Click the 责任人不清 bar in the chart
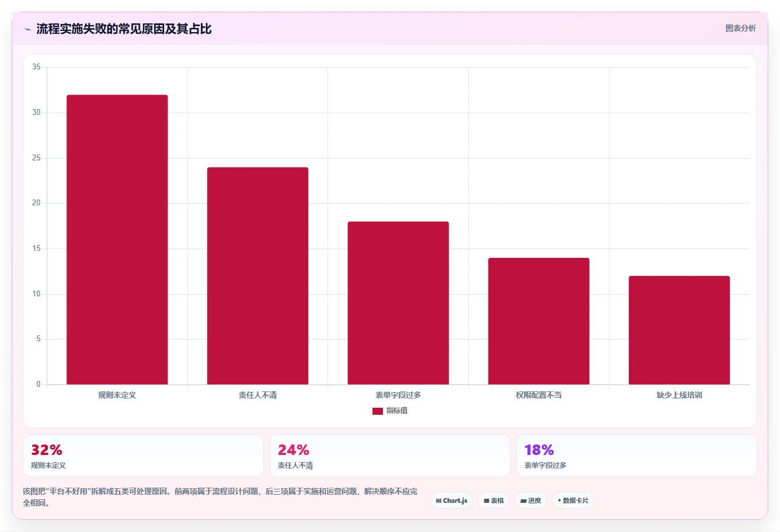 [257, 276]
